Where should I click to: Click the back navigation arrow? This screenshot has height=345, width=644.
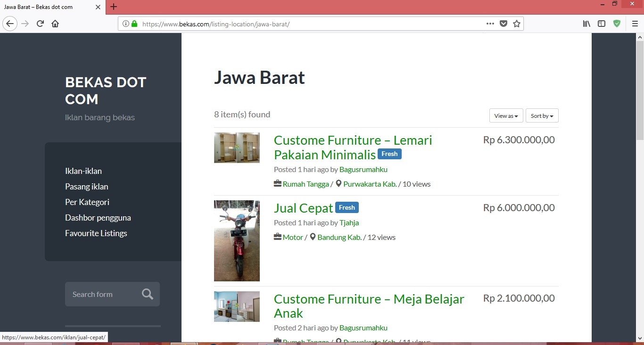click(10, 24)
